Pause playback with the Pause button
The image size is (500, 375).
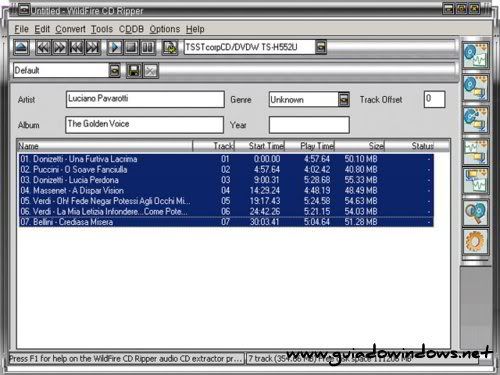148,47
